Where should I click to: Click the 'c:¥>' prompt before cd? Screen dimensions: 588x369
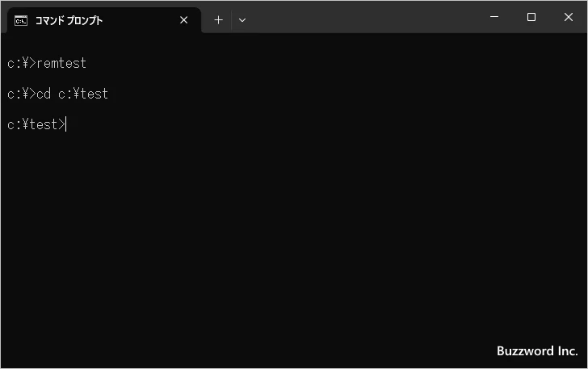(x=21, y=94)
